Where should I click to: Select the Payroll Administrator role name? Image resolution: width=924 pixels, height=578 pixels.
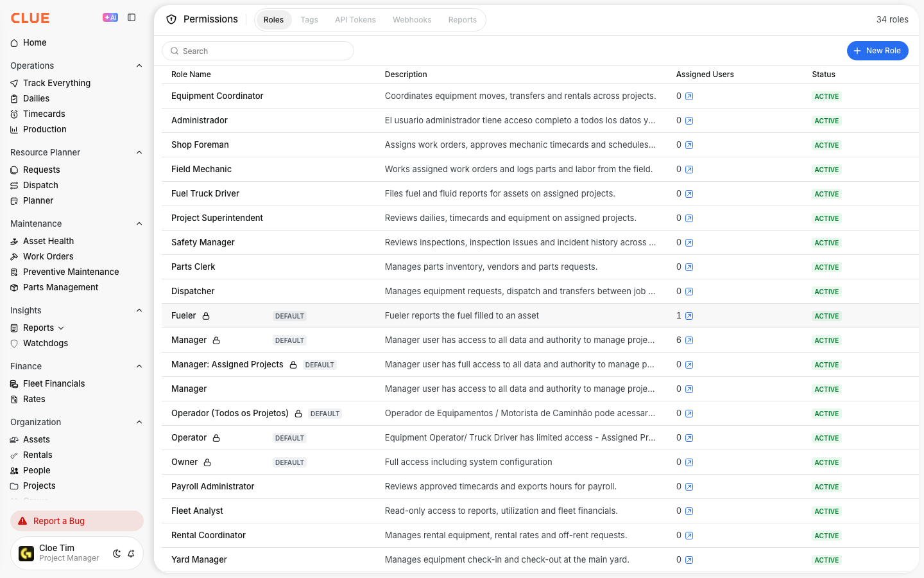213,486
